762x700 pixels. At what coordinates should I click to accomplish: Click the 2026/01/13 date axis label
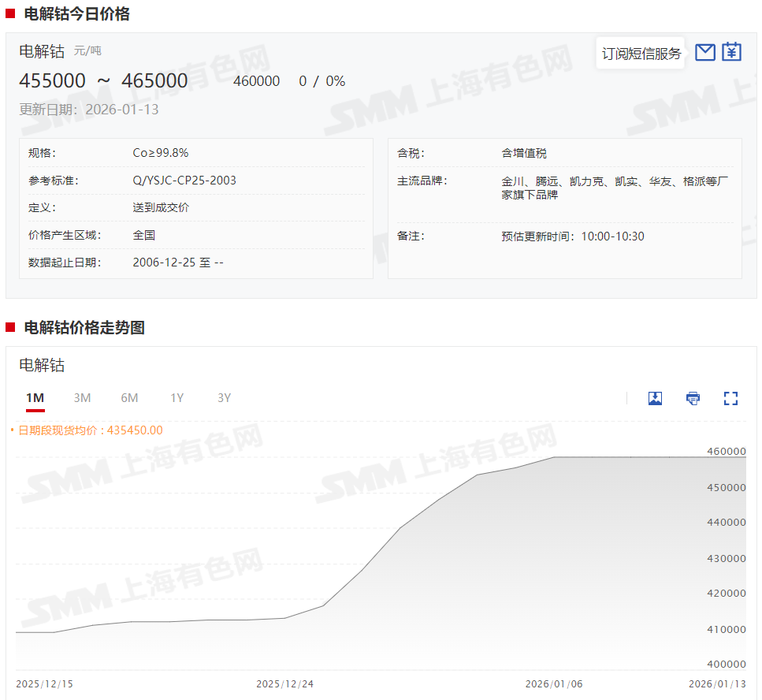tap(717, 684)
